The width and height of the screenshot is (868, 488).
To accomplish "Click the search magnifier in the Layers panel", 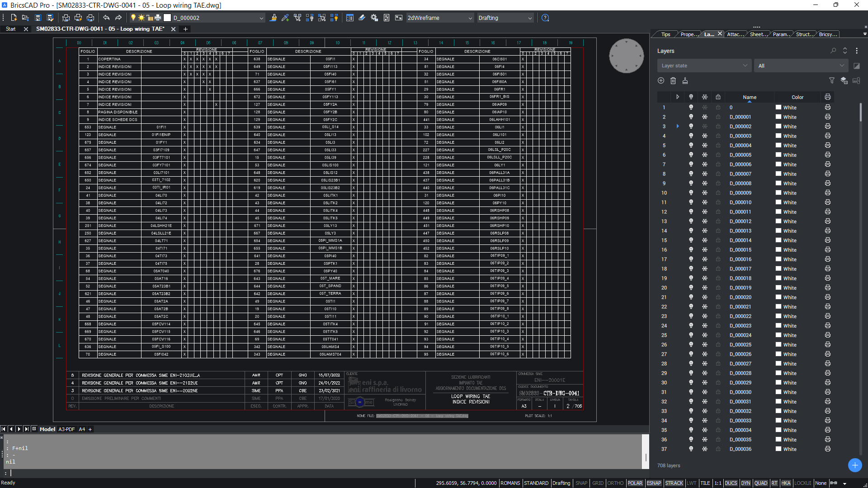I will [833, 51].
